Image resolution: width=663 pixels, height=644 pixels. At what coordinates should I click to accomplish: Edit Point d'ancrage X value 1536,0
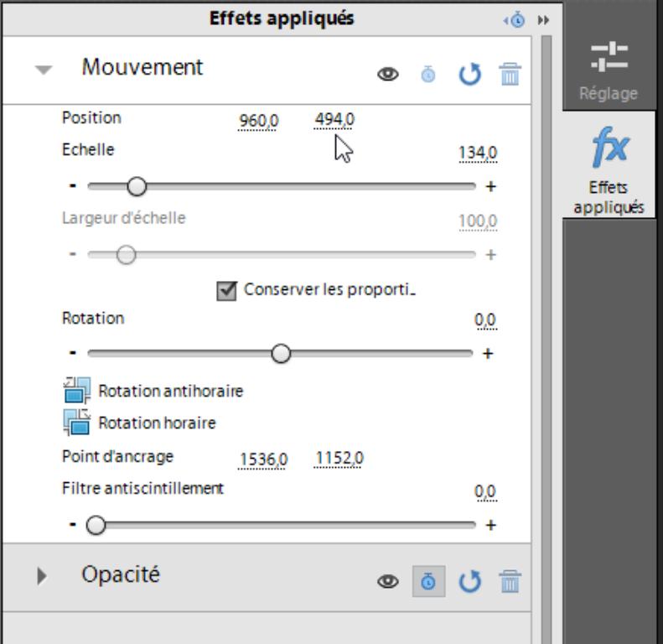(x=263, y=460)
